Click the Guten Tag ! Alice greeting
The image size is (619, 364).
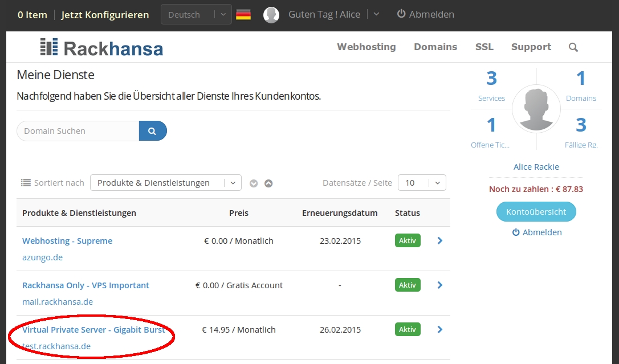pos(324,15)
